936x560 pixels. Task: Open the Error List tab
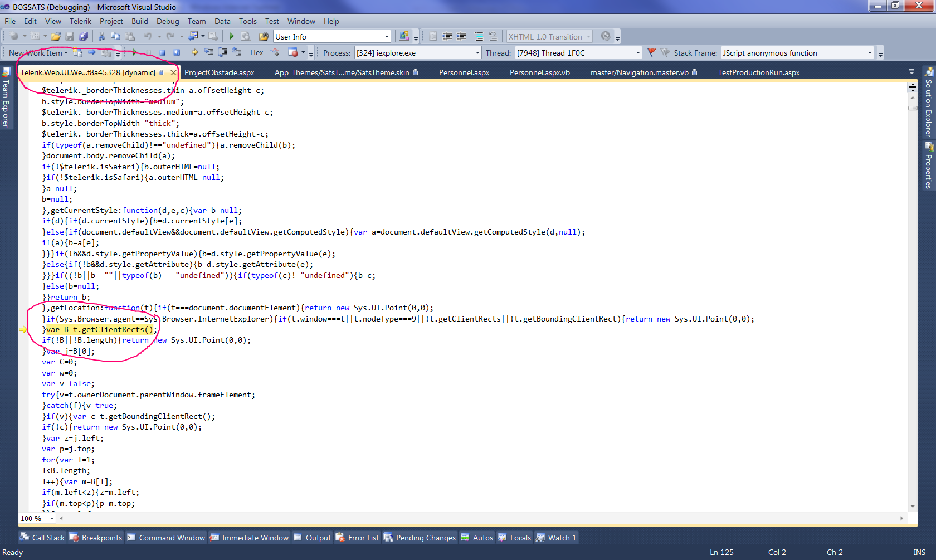tap(357, 538)
